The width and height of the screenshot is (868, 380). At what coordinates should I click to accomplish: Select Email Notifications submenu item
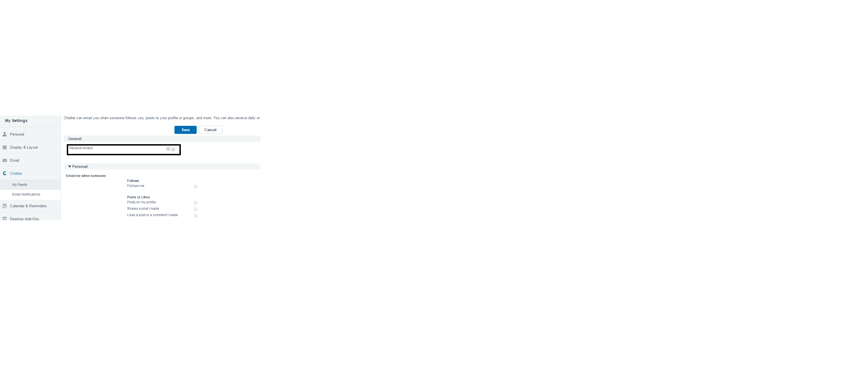pos(30,194)
